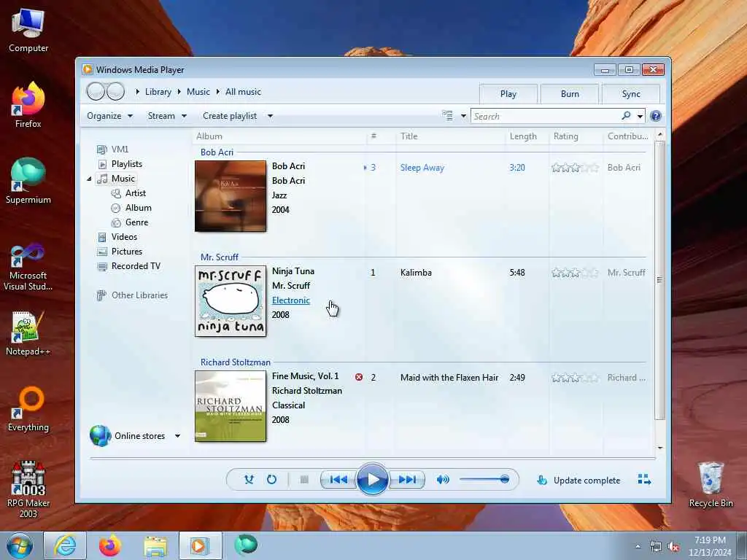Viewport: 747px width, 560px height.
Task: Click Library in the breadcrumb
Action: coord(158,92)
